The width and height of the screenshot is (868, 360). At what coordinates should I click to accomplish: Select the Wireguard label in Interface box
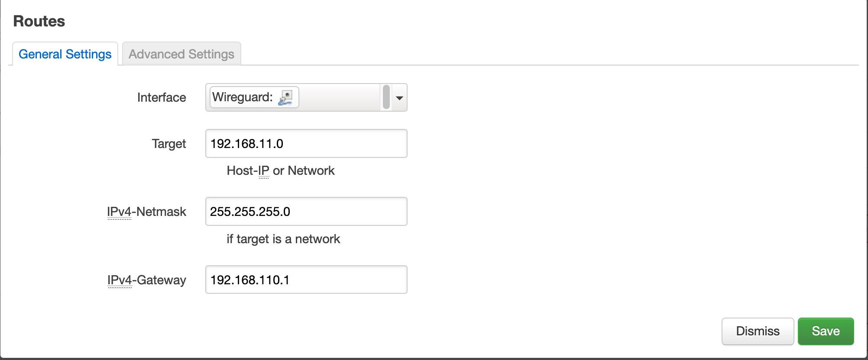pos(242,97)
